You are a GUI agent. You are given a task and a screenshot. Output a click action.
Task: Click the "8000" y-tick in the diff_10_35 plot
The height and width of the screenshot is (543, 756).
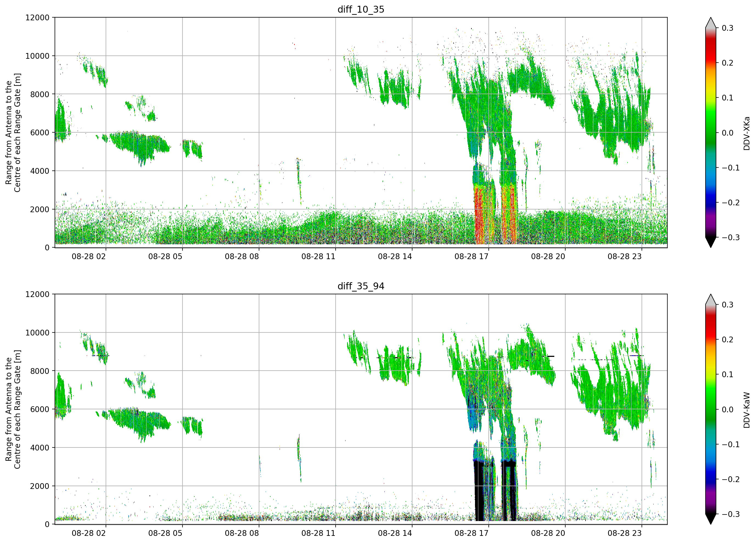pyautogui.click(x=40, y=94)
